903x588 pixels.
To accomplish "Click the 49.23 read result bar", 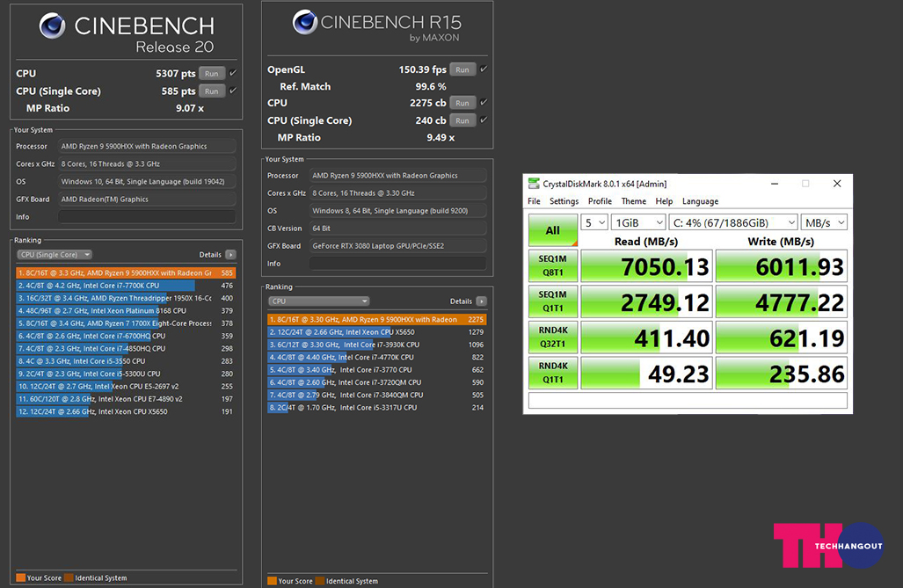I will 647,374.
